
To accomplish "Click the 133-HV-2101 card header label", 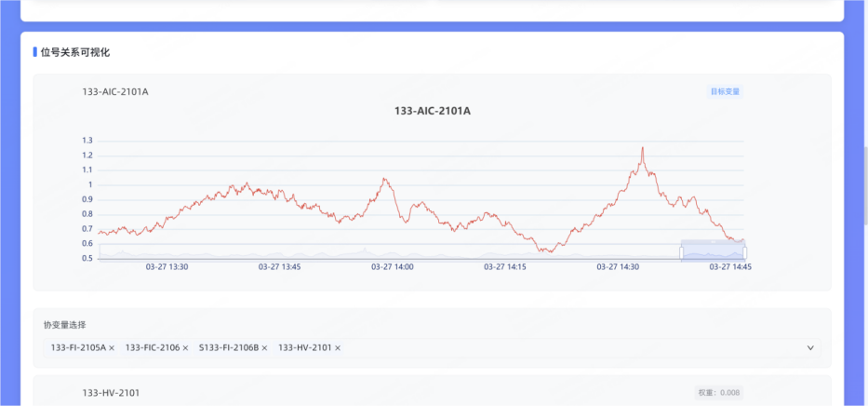I will [111, 393].
